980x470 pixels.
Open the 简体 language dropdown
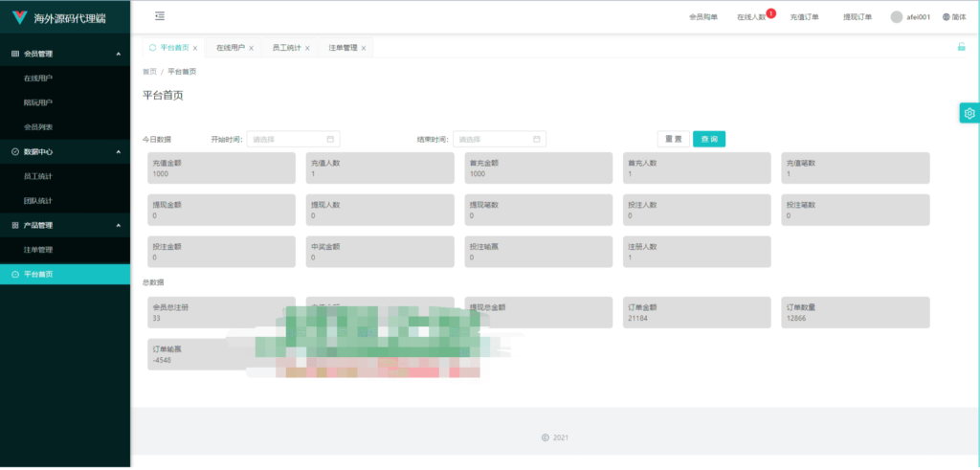[954, 17]
